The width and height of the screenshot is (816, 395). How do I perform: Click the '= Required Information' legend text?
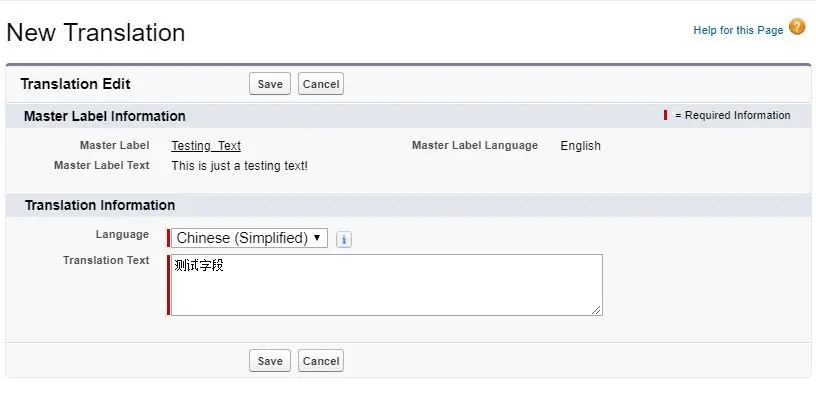(732, 115)
